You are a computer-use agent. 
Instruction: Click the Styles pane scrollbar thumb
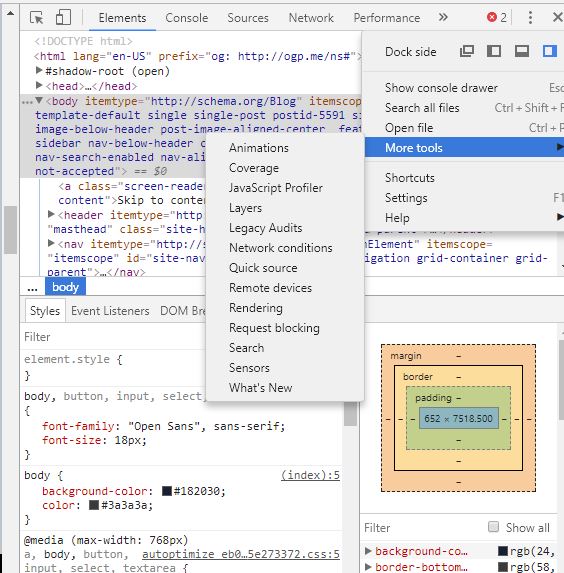coord(350,414)
